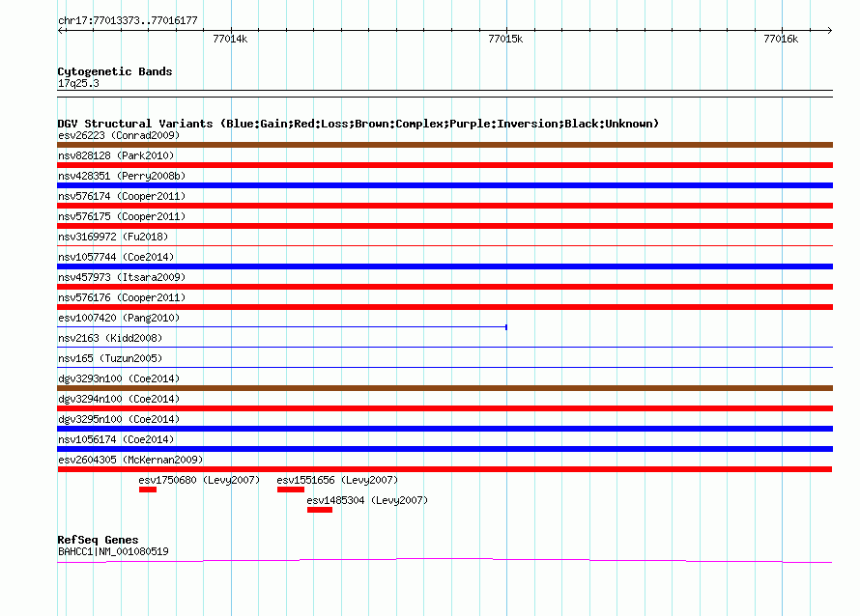The width and height of the screenshot is (860, 616).
Task: Click the esv1485304 red variant bar
Action: [319, 510]
